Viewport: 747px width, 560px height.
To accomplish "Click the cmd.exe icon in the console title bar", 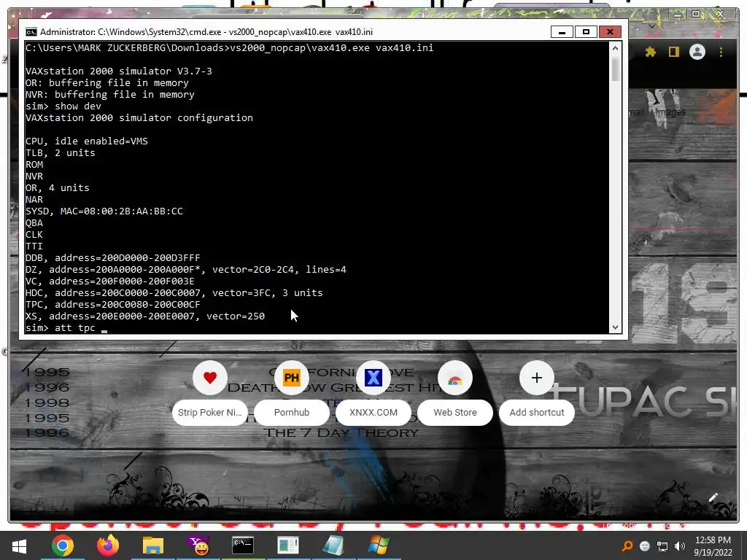I will pyautogui.click(x=31, y=32).
